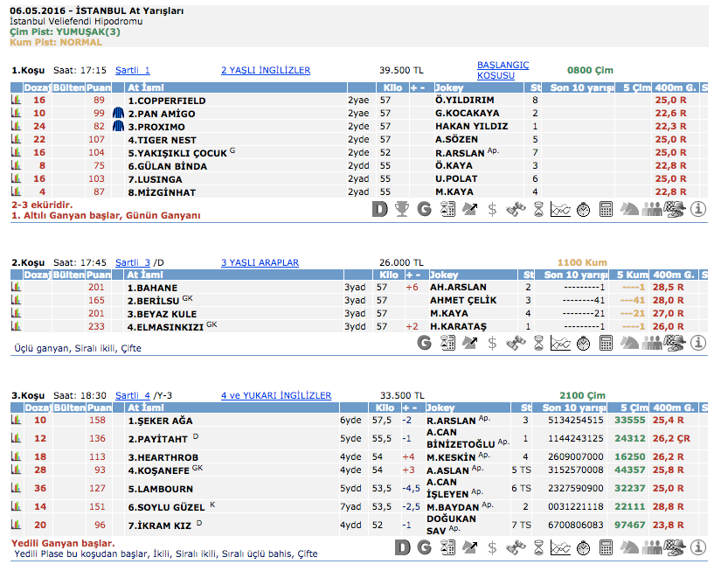Open the line graph icon under race 1

click(561, 209)
